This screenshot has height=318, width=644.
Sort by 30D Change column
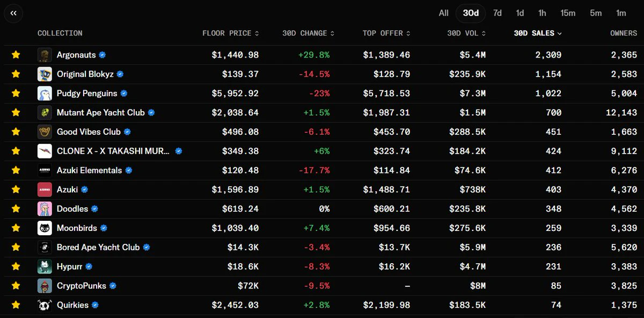(x=309, y=33)
